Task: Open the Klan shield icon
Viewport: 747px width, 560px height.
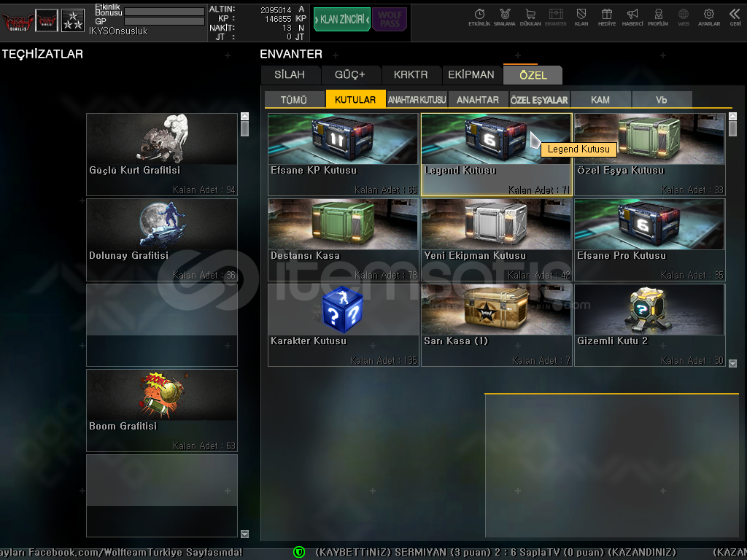Action: [x=581, y=17]
